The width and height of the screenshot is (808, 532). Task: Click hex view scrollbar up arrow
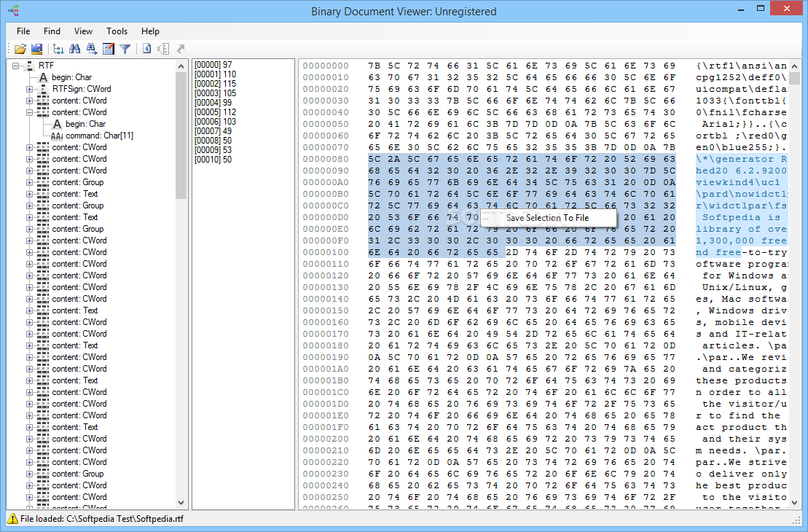795,66
